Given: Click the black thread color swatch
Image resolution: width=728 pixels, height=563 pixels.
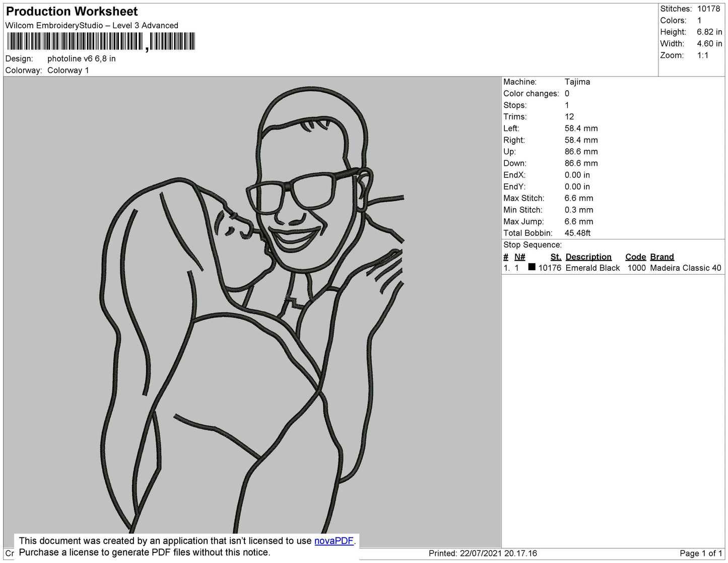Looking at the screenshot, I should (x=532, y=267).
